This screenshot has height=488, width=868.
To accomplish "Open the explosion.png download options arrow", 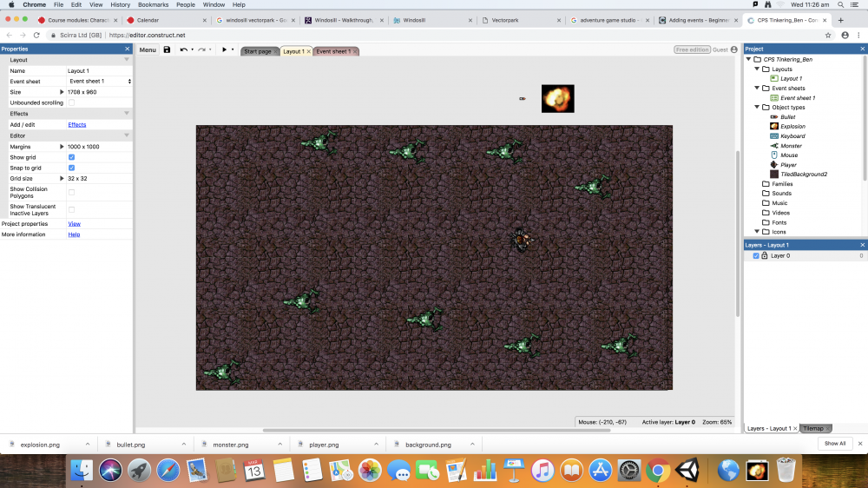I will (88, 445).
